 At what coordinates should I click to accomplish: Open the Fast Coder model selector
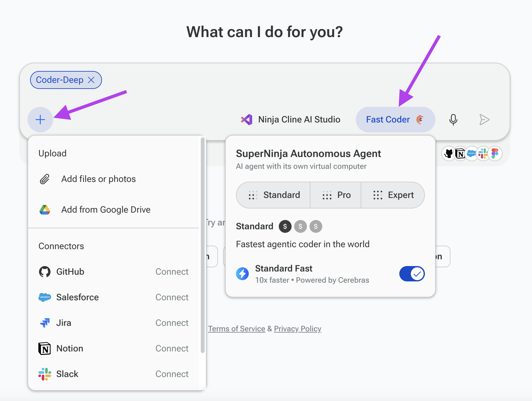click(x=395, y=120)
